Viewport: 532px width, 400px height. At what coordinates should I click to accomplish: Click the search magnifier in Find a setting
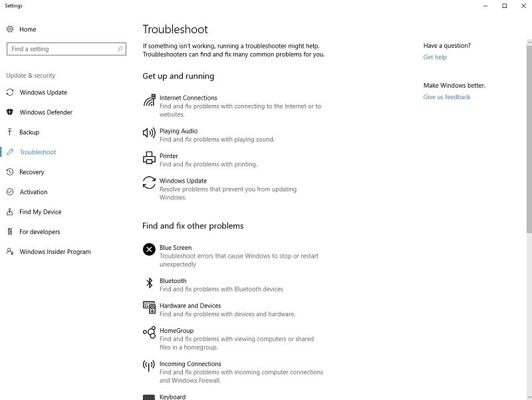coord(120,49)
